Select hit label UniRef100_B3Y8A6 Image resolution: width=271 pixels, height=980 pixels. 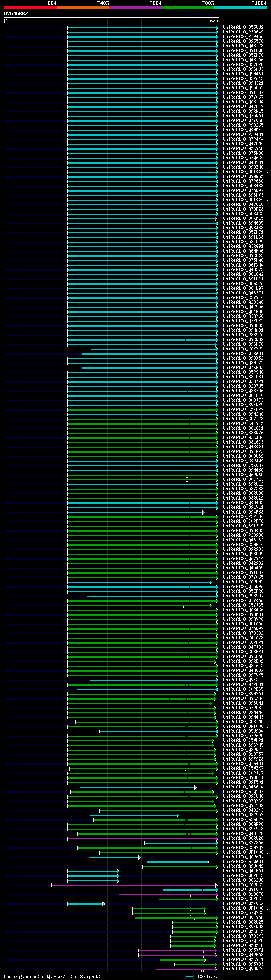[243, 843]
